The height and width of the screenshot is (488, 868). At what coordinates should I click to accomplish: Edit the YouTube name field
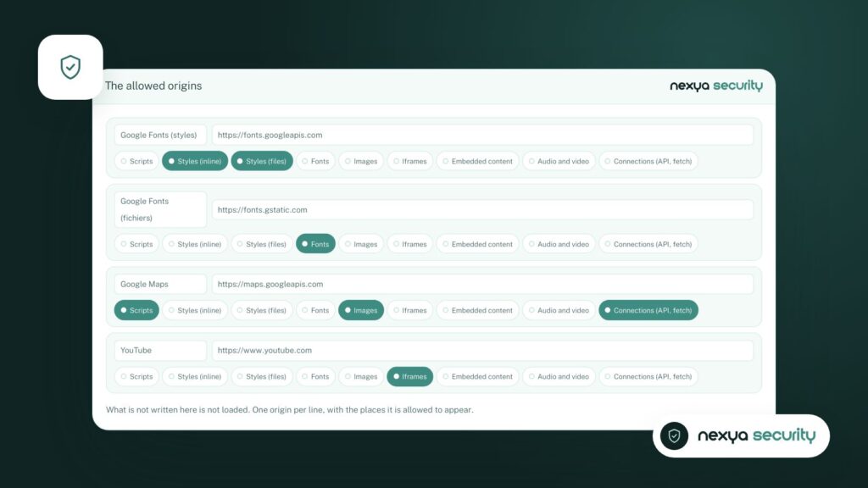[160, 350]
